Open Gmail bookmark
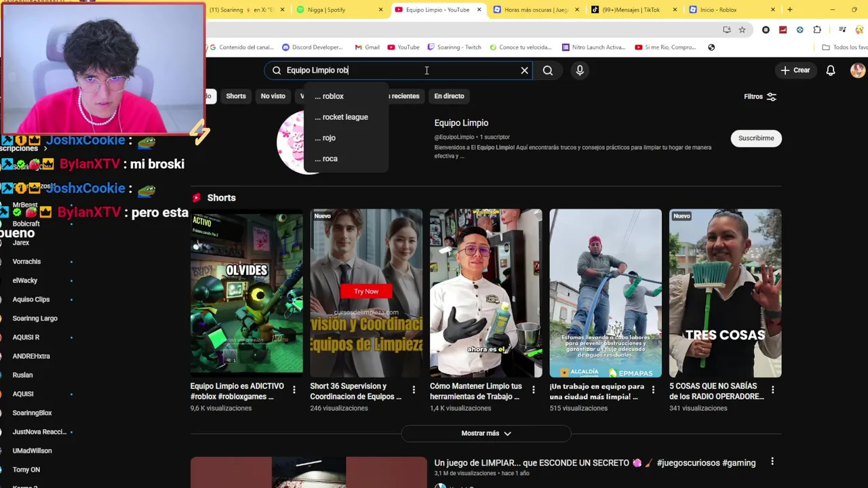This screenshot has height=488, width=868. coord(367,47)
